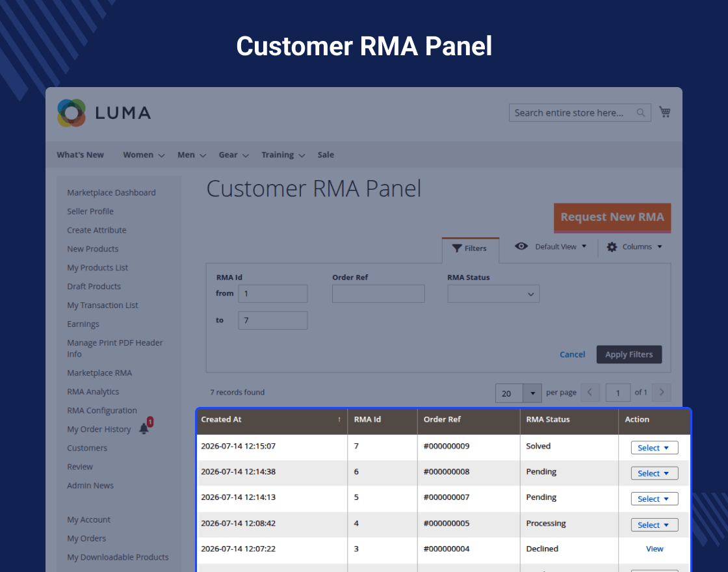Open Marketplace Dashboard link

point(111,192)
